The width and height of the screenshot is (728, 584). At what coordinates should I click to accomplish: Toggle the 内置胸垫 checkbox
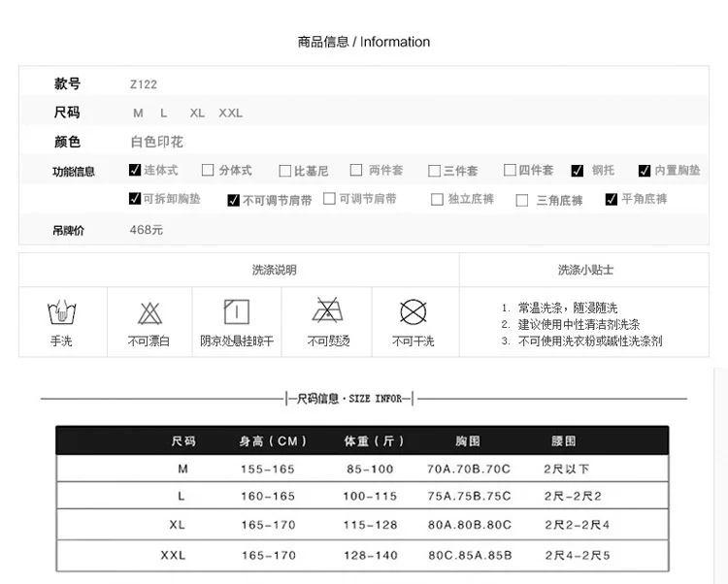645,171
